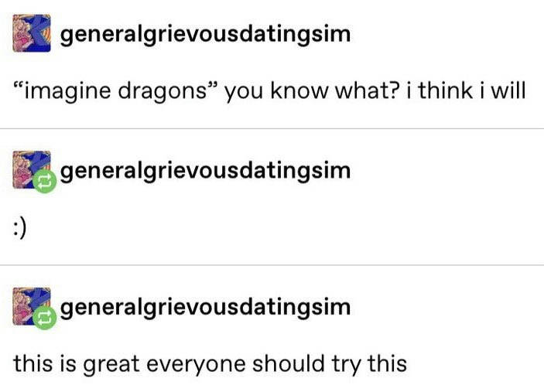Click the quoted "imagine dragons" text
The image size is (544, 392).
pyautogui.click(x=116, y=91)
